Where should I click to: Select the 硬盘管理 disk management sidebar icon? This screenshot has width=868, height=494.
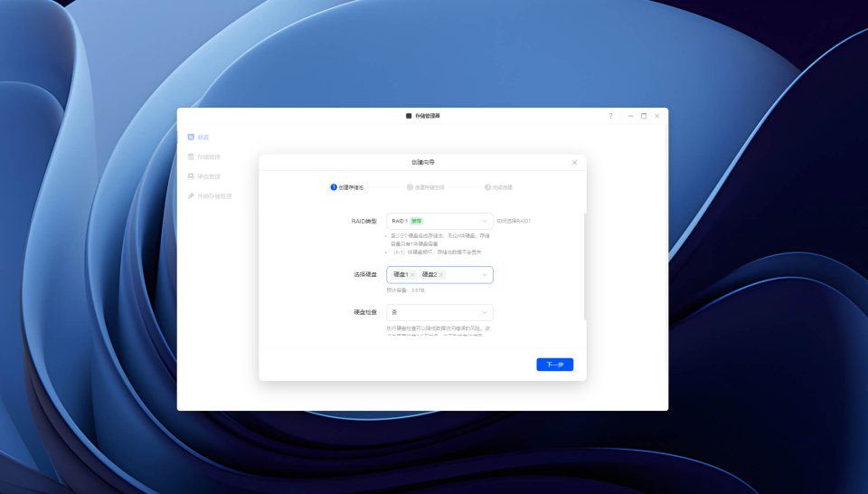point(191,176)
